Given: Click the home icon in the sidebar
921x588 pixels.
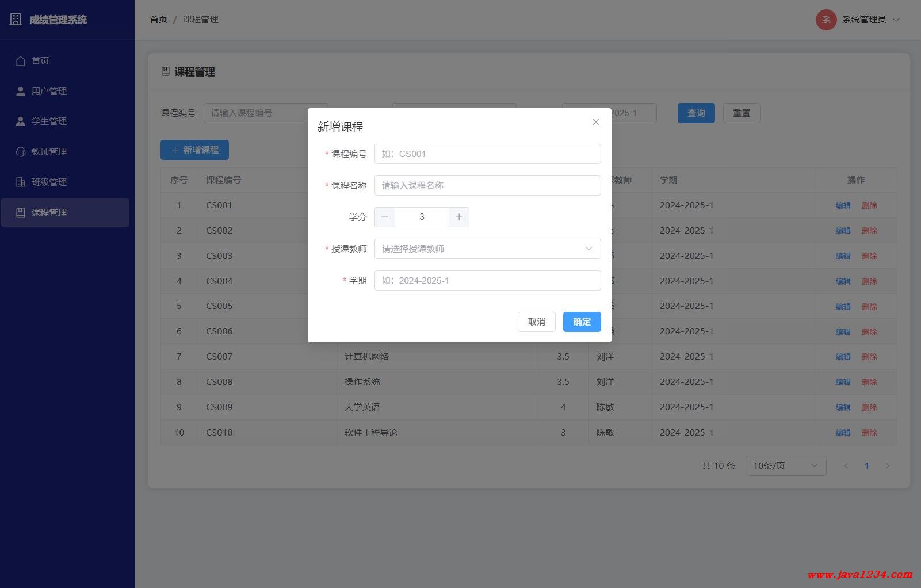Looking at the screenshot, I should pyautogui.click(x=21, y=61).
